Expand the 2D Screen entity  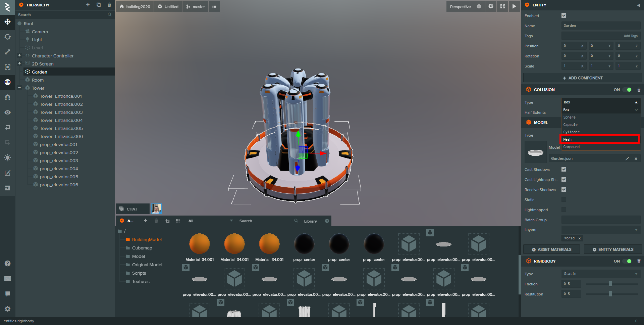(x=19, y=63)
